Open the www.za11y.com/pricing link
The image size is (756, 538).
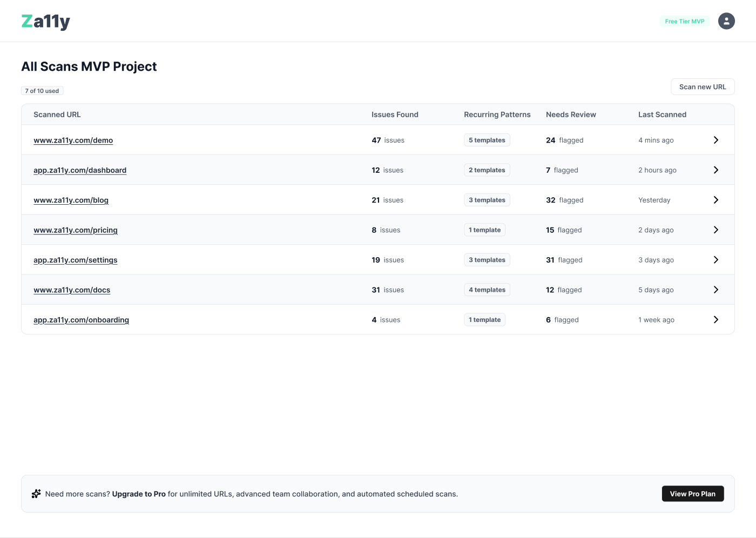[x=76, y=230]
